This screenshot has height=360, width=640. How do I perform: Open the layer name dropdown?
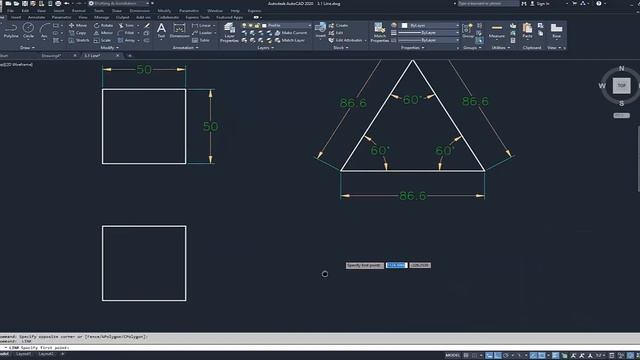click(309, 25)
